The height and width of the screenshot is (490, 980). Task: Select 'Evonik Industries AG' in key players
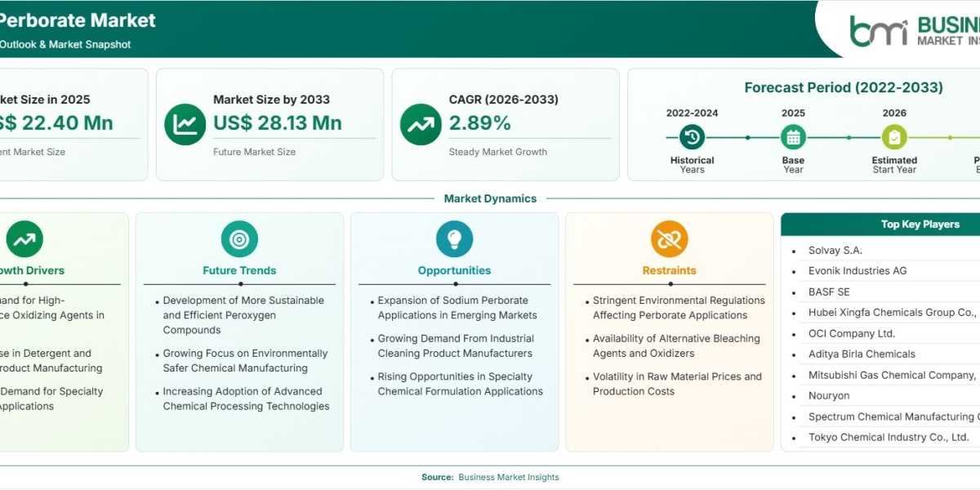click(857, 271)
